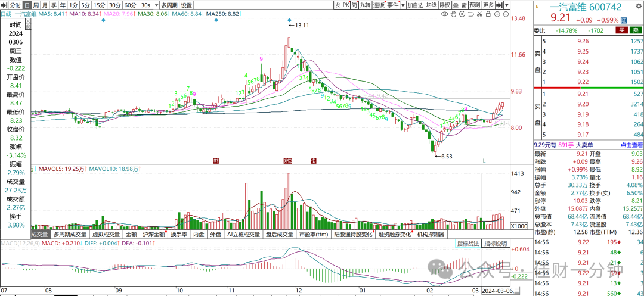This screenshot has width=644, height=296.
Task: Select the 1分 one-minute period
Action: click(x=73, y=5)
